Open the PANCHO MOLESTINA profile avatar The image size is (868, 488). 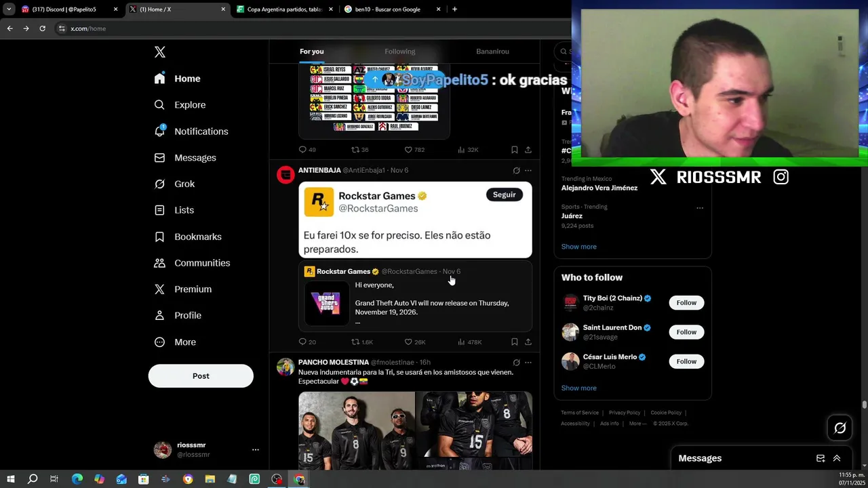pyautogui.click(x=285, y=367)
